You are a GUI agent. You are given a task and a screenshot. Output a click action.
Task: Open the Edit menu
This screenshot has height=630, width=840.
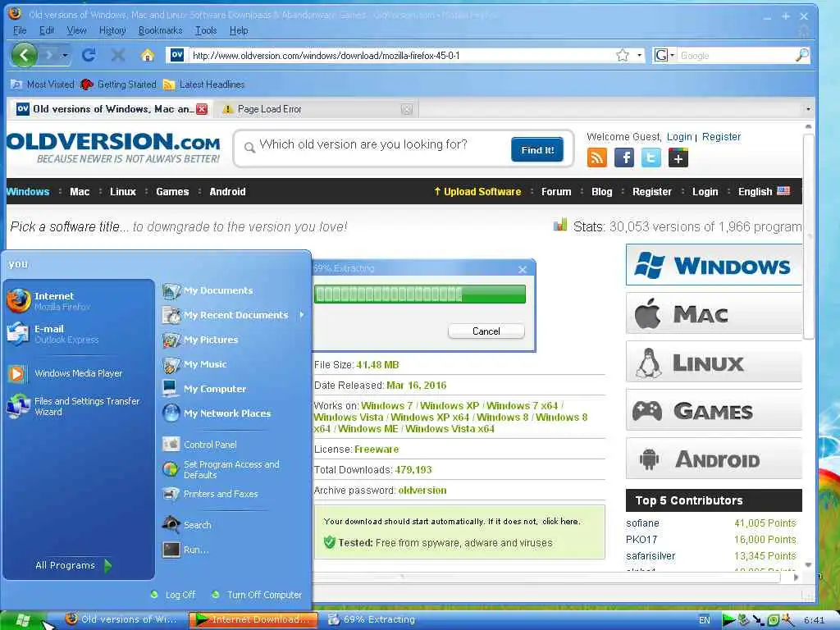click(x=47, y=30)
